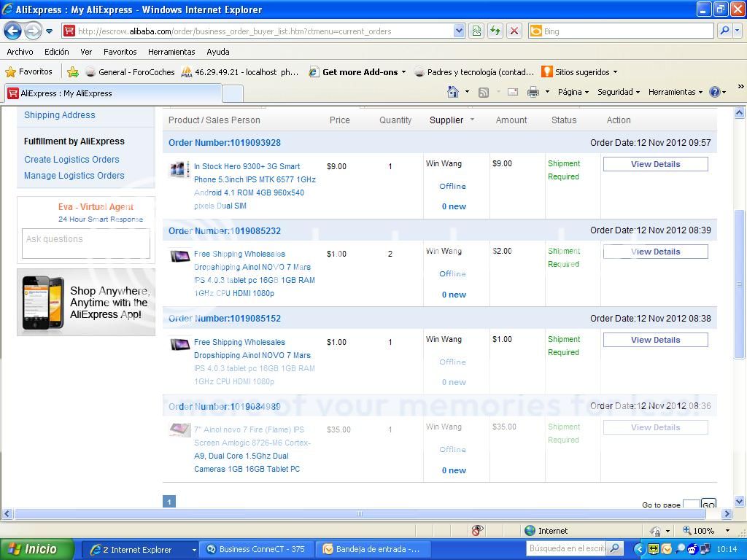Viewport: 747px width, 560px height.
Task: Click the Print icon in command bar
Action: point(533,92)
